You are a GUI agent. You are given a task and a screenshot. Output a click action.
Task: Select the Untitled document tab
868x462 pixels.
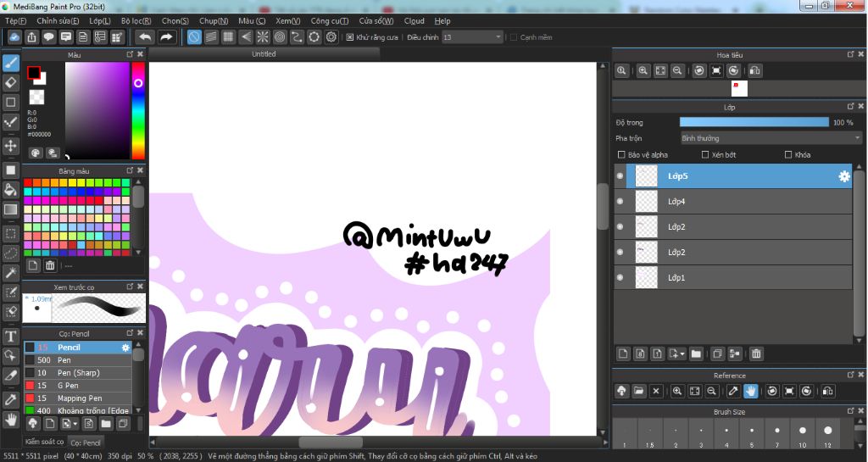click(264, 53)
